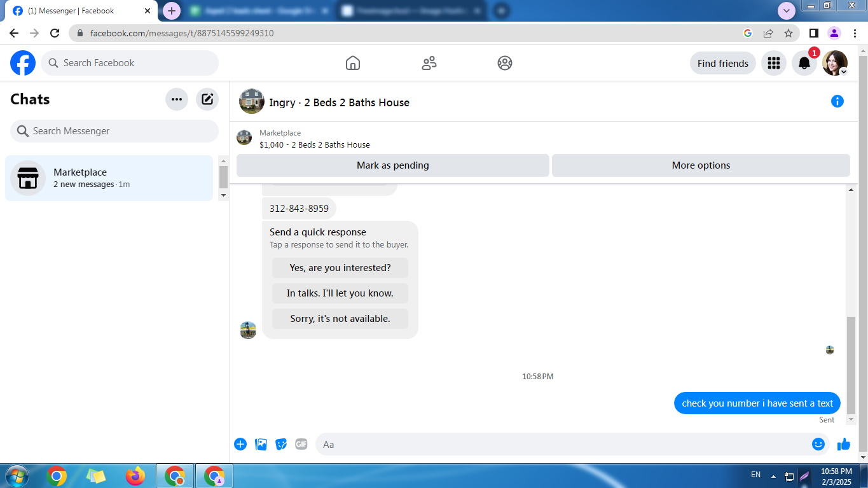This screenshot has height=488, width=868.
Task: Open a new browser tab
Action: 172,11
